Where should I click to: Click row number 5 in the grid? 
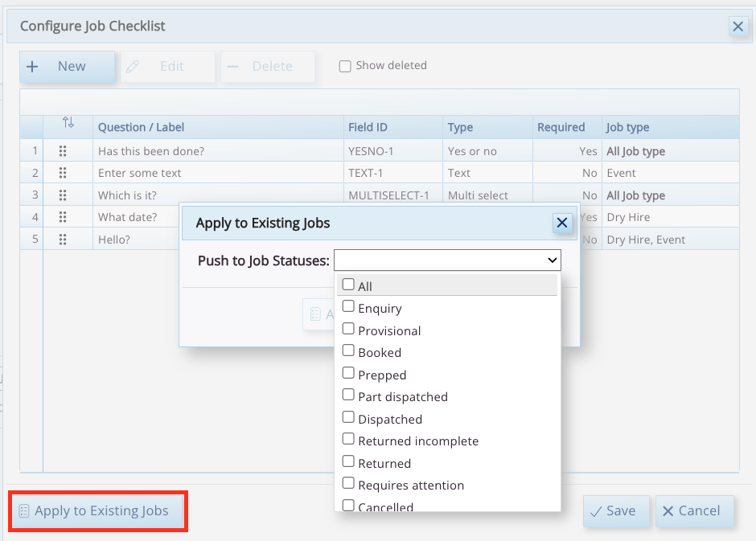click(x=32, y=239)
